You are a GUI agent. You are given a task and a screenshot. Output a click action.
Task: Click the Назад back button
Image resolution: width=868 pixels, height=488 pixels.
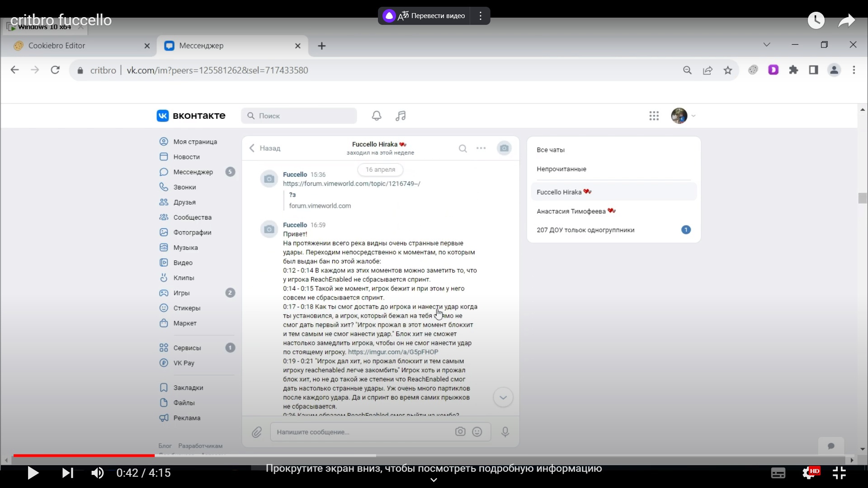[x=265, y=148]
